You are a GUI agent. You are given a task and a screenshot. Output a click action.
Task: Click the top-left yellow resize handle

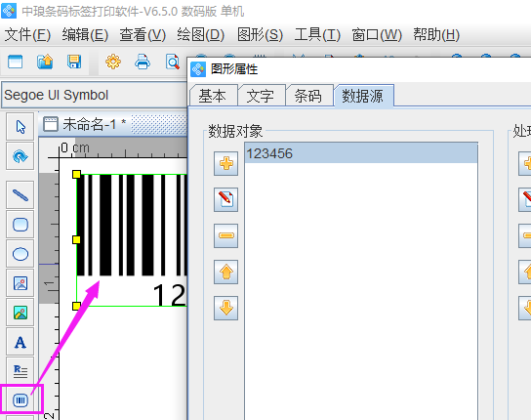click(x=76, y=174)
